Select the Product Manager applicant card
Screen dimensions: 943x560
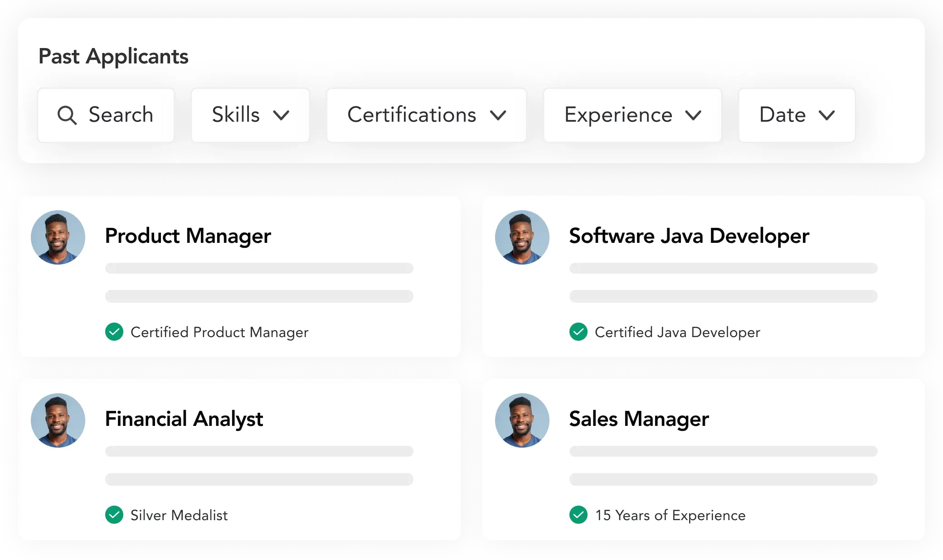pos(239,275)
